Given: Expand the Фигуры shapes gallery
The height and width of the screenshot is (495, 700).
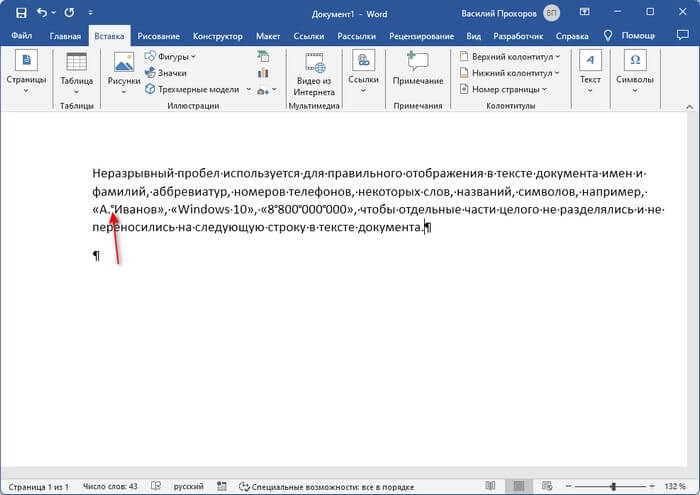Looking at the screenshot, I should [x=170, y=57].
